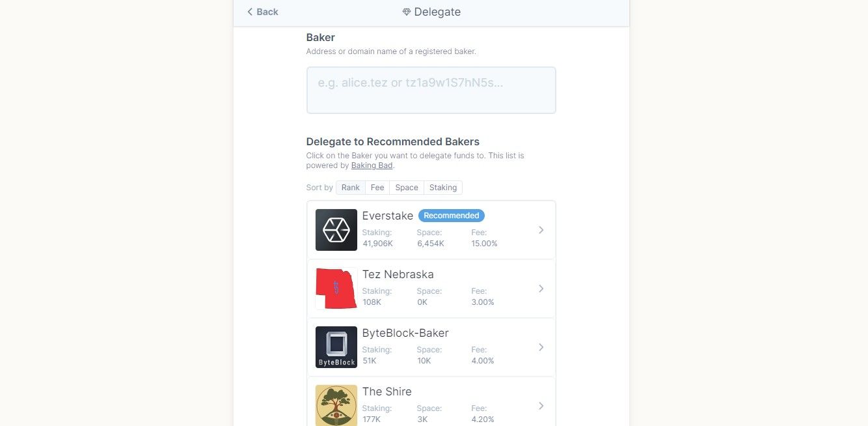Choose the Tez Nebraska baker name
The height and width of the screenshot is (426, 868).
click(398, 274)
